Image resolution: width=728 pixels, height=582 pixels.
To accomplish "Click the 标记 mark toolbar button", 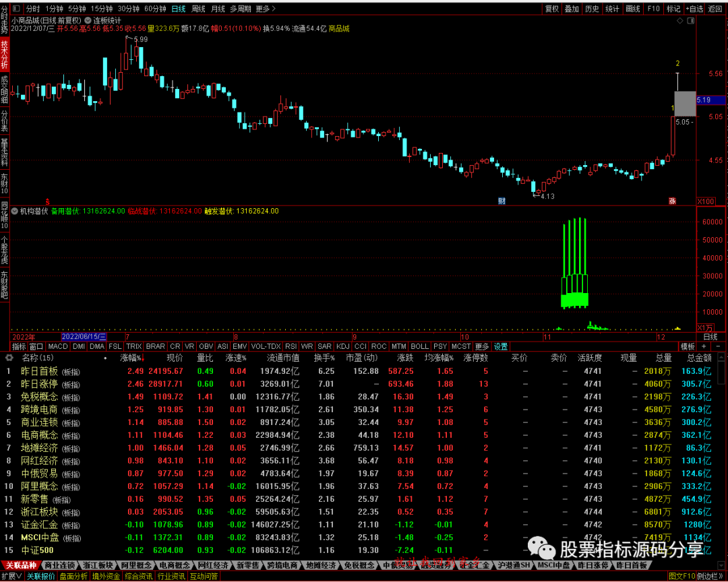I will [673, 9].
